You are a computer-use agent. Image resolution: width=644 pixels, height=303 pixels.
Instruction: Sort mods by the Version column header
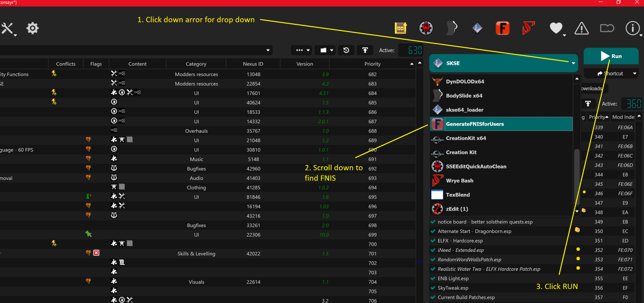[x=305, y=64]
